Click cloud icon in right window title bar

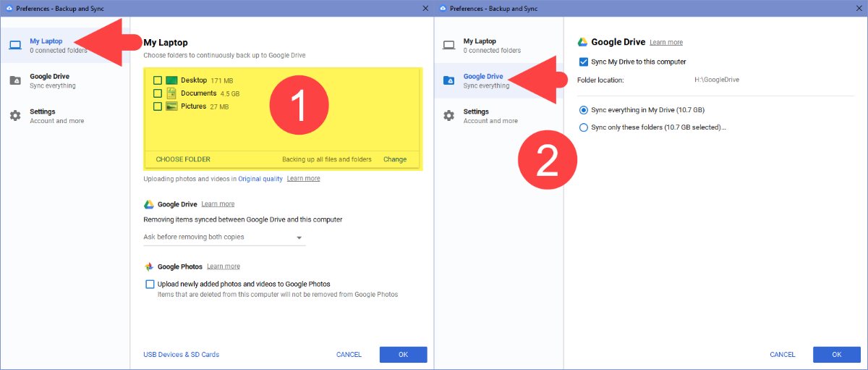tap(441, 7)
